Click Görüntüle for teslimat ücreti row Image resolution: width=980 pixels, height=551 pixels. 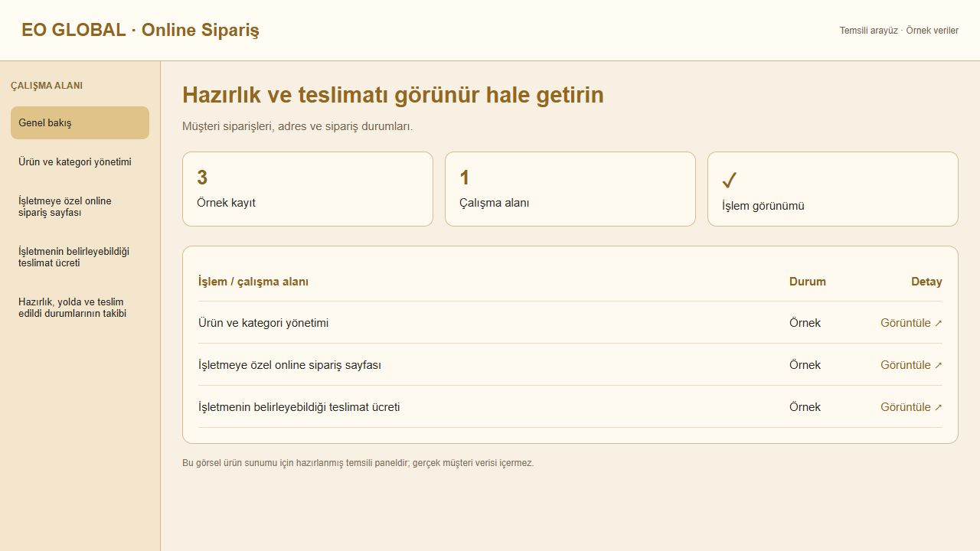tap(911, 407)
